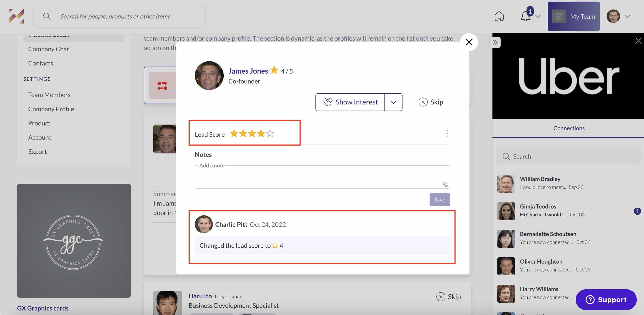Skip Haru Ito lead
The width and height of the screenshot is (644, 315).
(x=448, y=297)
